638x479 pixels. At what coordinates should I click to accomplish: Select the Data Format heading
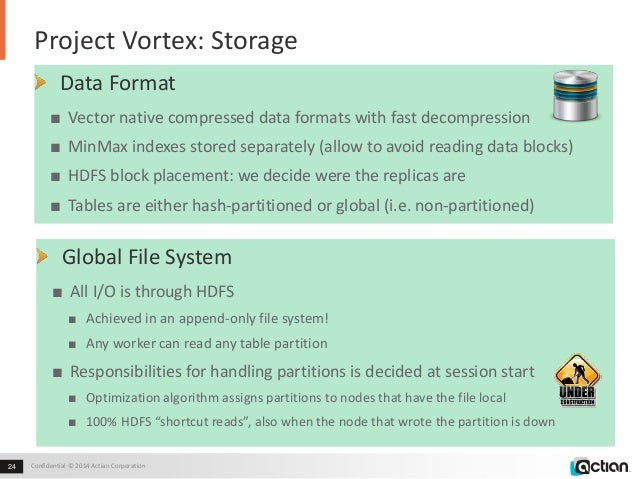118,83
